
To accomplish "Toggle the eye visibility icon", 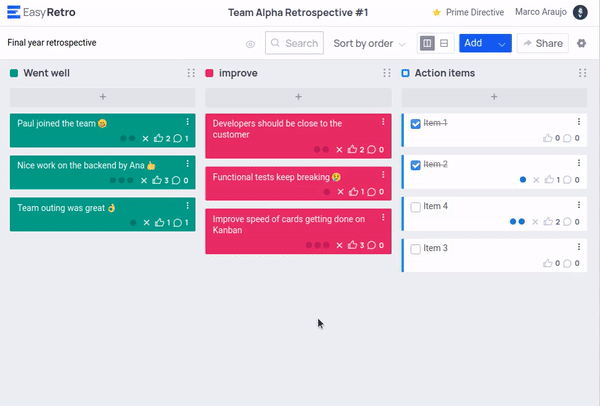I will click(250, 44).
